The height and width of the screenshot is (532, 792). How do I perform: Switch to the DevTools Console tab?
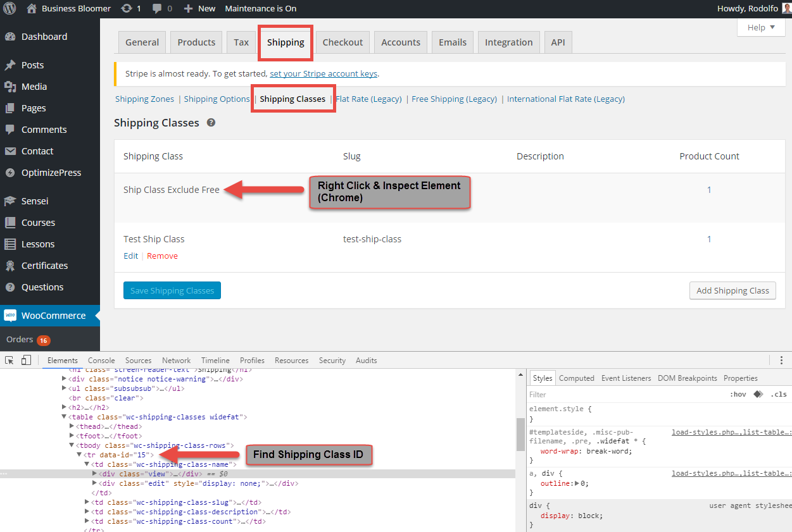click(101, 361)
